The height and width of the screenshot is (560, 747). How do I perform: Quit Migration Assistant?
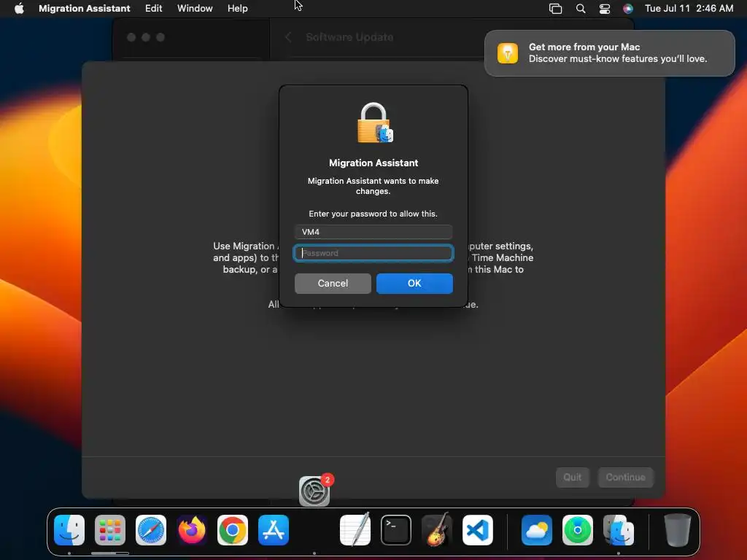(572, 477)
